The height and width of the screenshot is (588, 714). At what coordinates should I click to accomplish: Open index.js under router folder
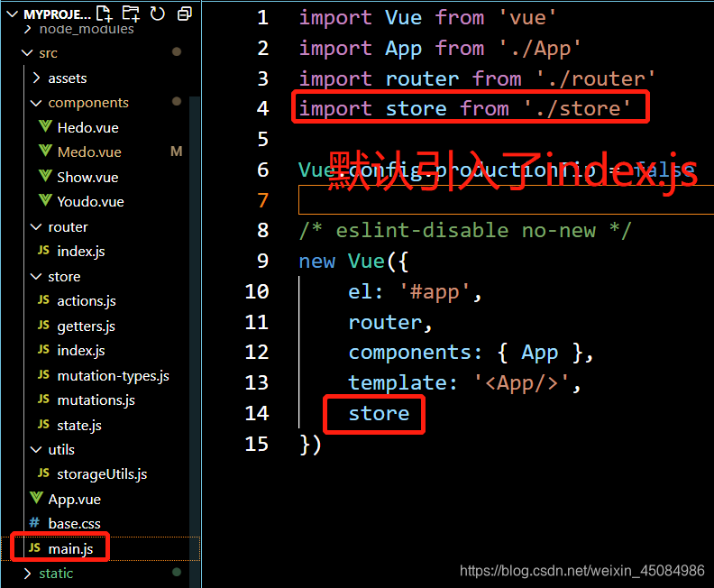click(81, 252)
